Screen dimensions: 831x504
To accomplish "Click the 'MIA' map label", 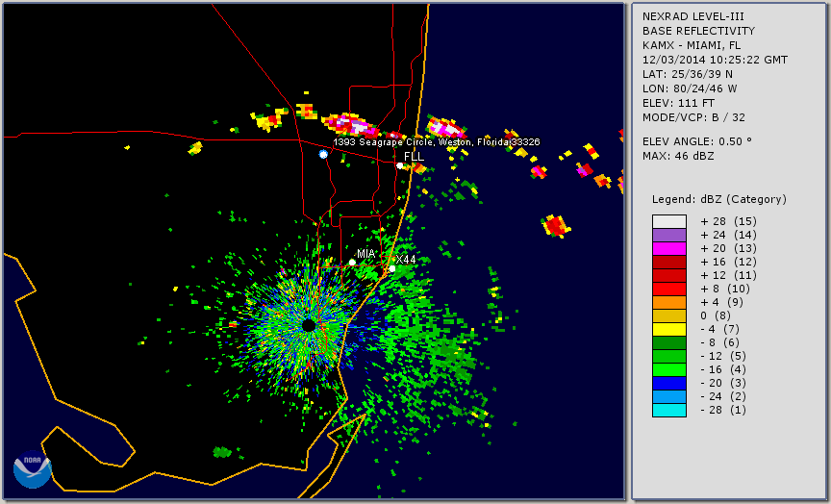I will coord(366,254).
